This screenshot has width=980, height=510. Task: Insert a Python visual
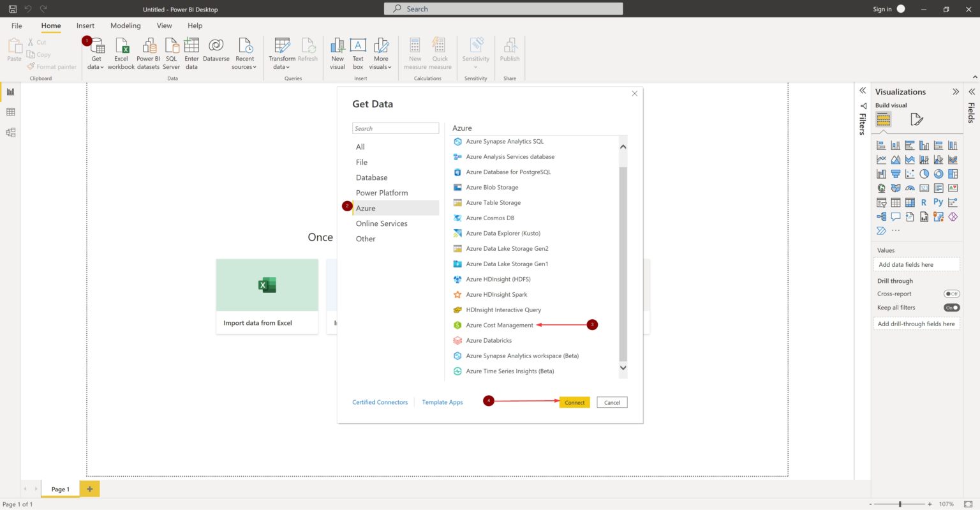click(938, 202)
